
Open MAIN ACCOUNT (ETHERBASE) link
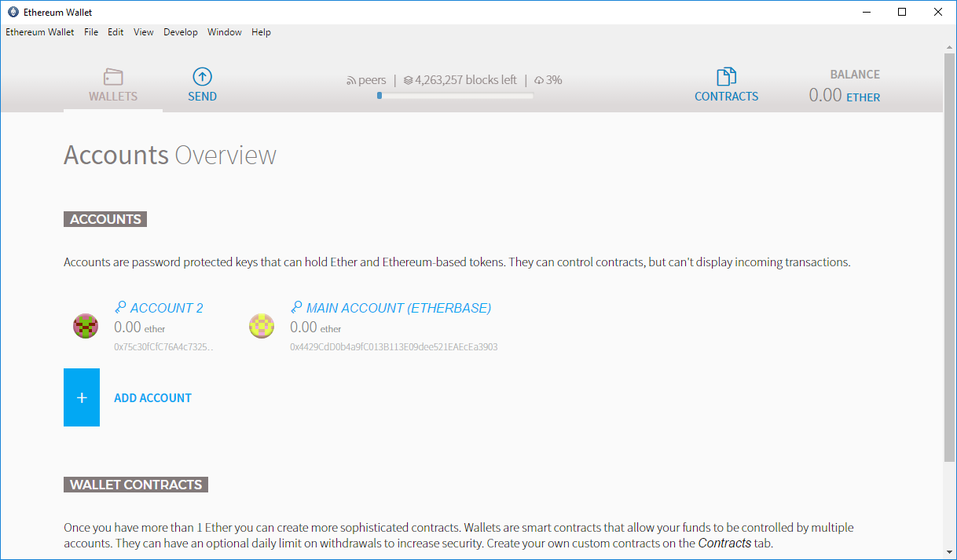[399, 308]
